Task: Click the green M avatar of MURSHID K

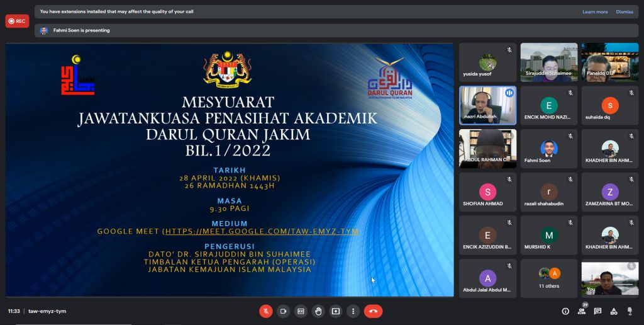Action: coord(548,235)
